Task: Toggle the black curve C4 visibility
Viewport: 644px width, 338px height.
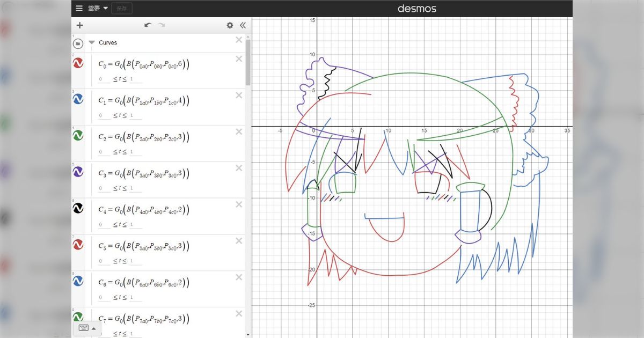Action: [78, 208]
